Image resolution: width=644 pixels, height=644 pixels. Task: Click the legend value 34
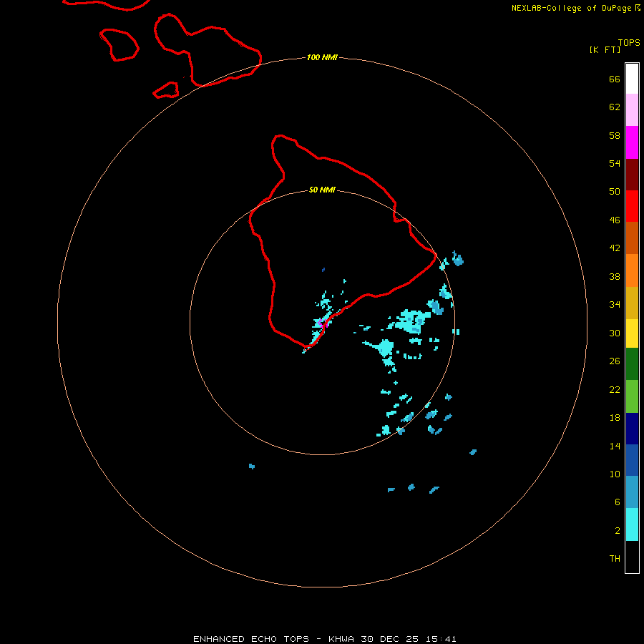click(615, 304)
